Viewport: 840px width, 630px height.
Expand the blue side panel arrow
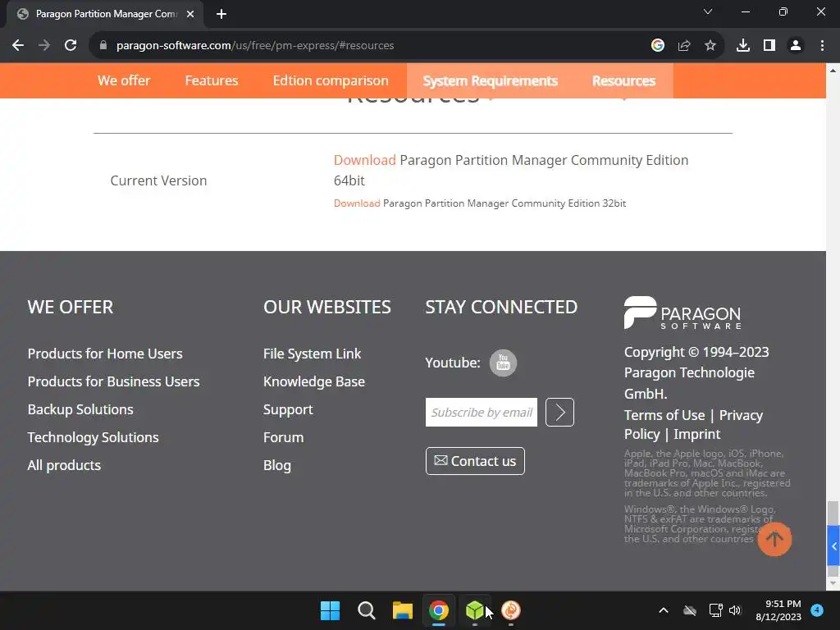pyautogui.click(x=833, y=546)
